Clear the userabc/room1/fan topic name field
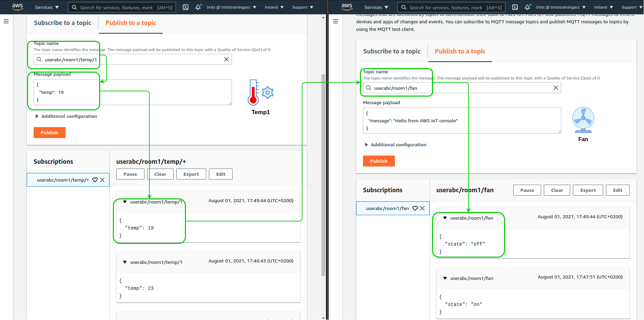 coord(556,88)
